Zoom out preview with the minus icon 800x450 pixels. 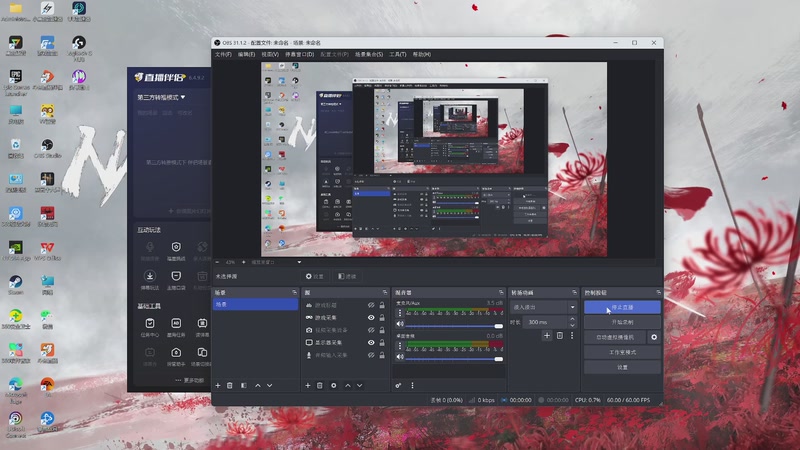tap(217, 262)
